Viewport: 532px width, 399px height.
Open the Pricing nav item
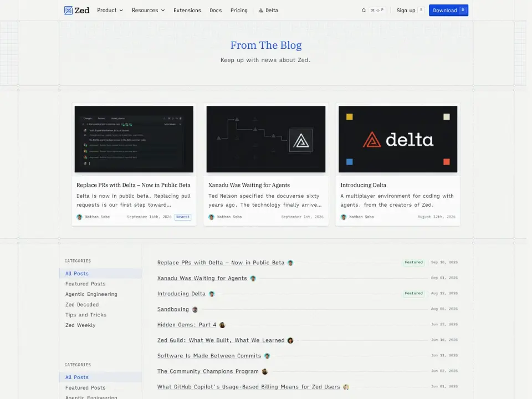click(239, 11)
